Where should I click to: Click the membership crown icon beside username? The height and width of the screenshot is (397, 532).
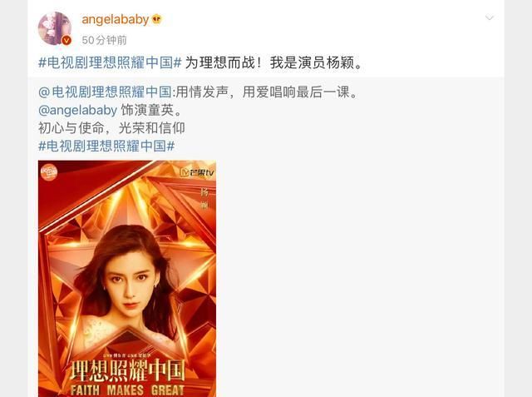(156, 19)
